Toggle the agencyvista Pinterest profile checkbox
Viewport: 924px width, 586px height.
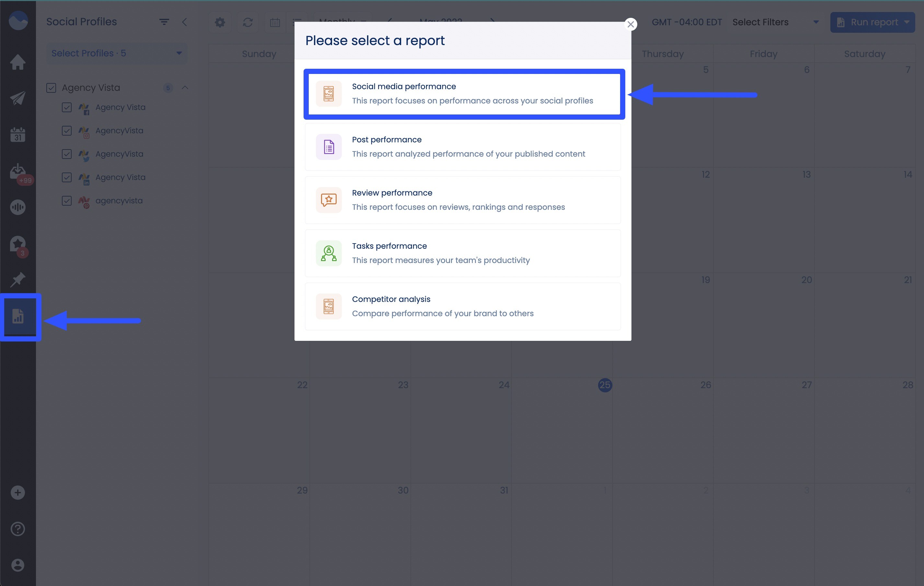(x=67, y=201)
